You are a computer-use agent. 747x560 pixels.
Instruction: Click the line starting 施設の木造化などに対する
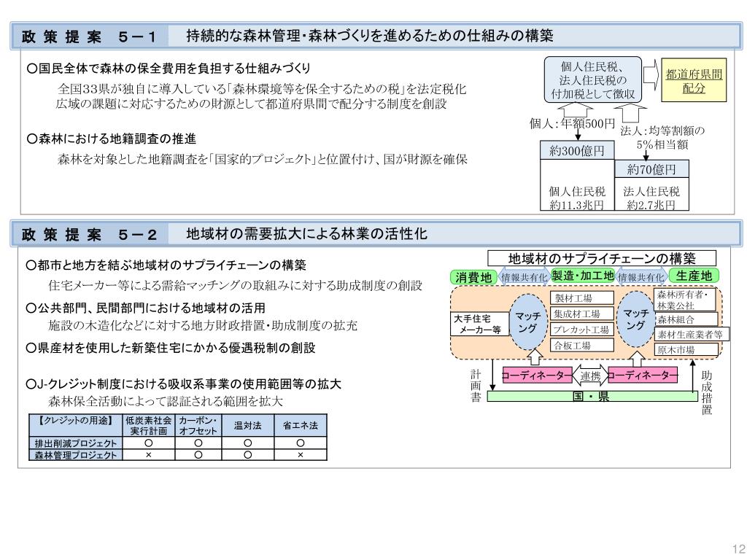(x=203, y=325)
